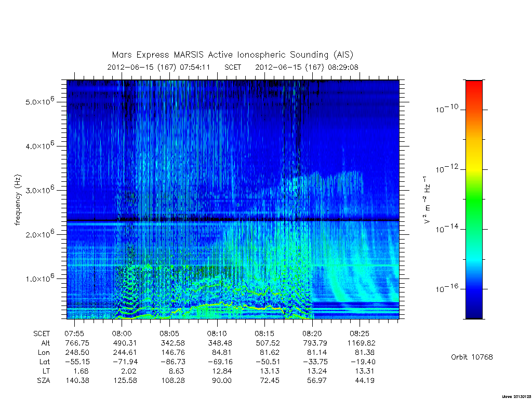The width and height of the screenshot is (532, 399).
Task: Click the 2.0×10⁶ frequency tick label
Action: click(x=40, y=233)
